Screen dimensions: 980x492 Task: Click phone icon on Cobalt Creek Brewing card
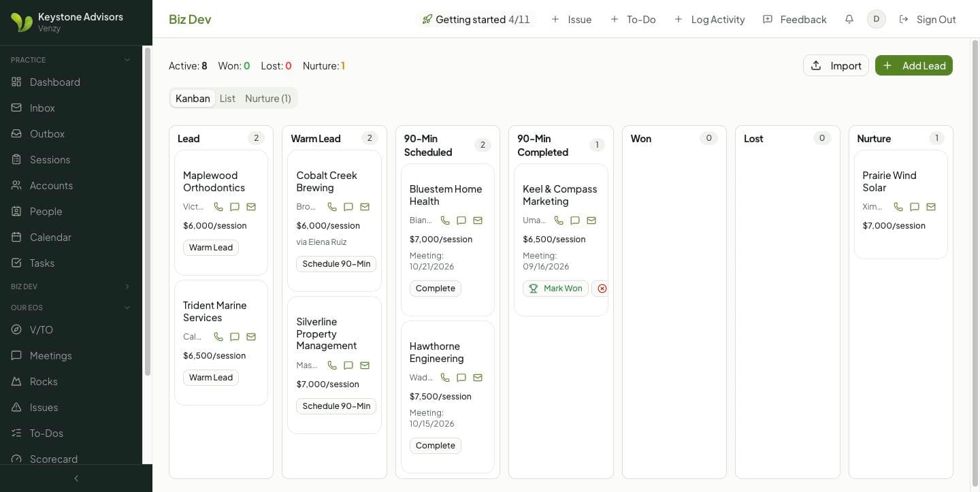[332, 207]
